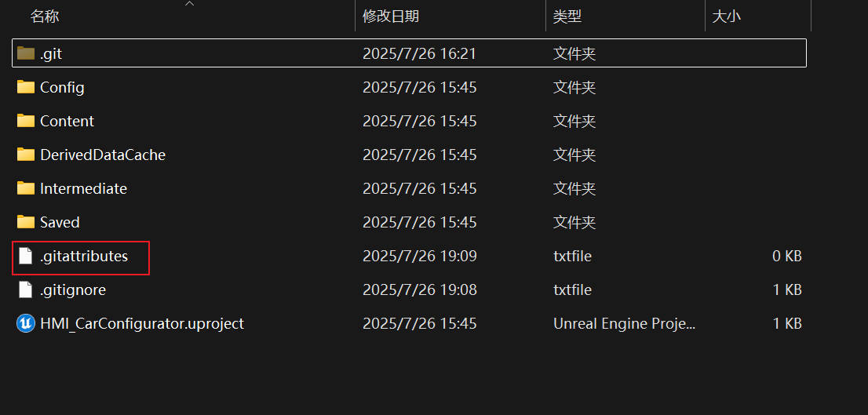Click the DerivedDataCache folder name
The image size is (868, 415).
(103, 155)
